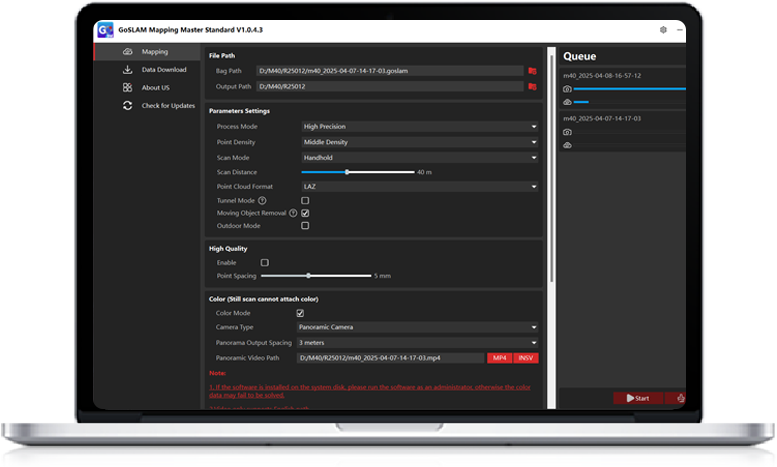Click the INSV button

(526, 358)
